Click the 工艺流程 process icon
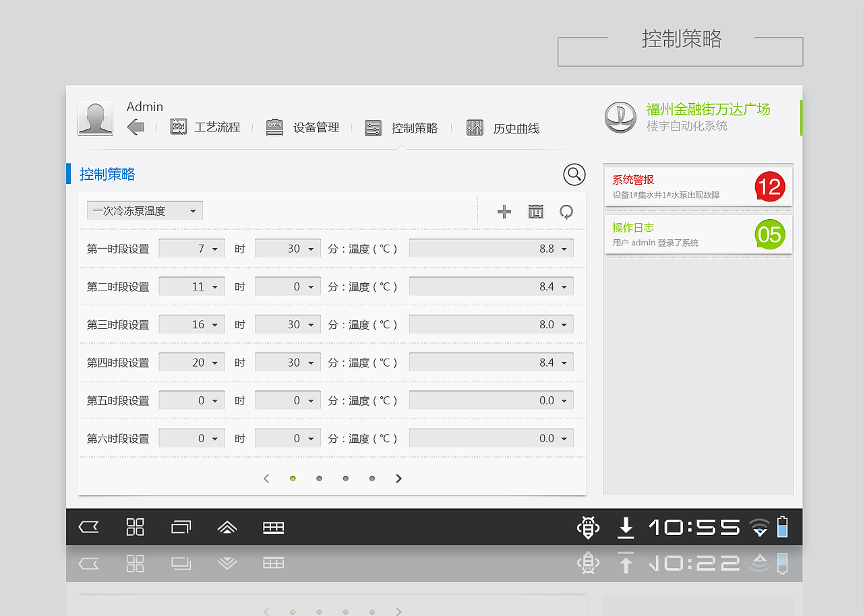 [x=179, y=127]
